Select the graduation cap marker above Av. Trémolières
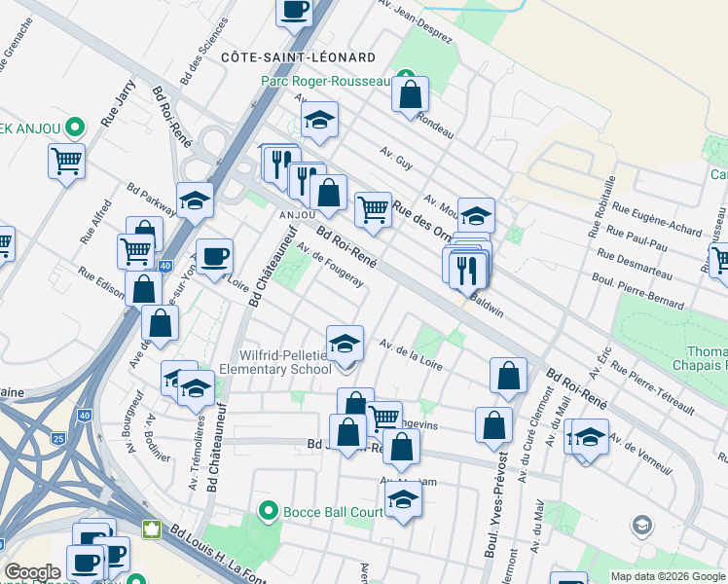Screen dimensions: 728x584 (x=196, y=390)
